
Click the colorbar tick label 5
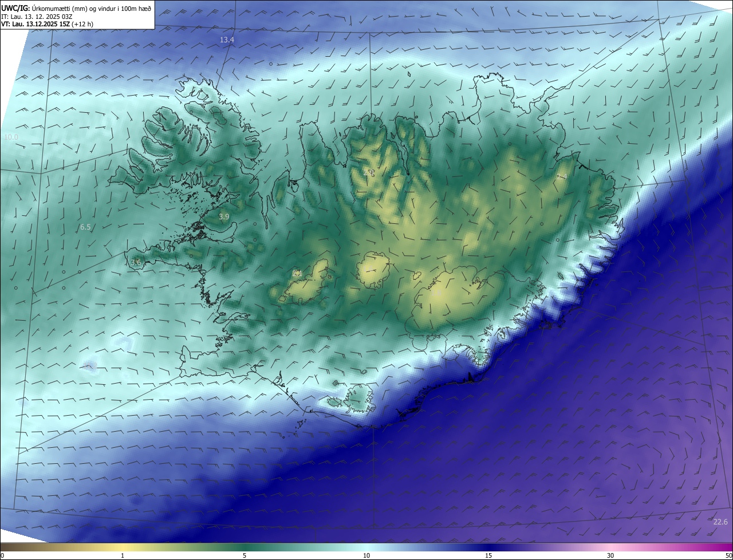(x=245, y=555)
